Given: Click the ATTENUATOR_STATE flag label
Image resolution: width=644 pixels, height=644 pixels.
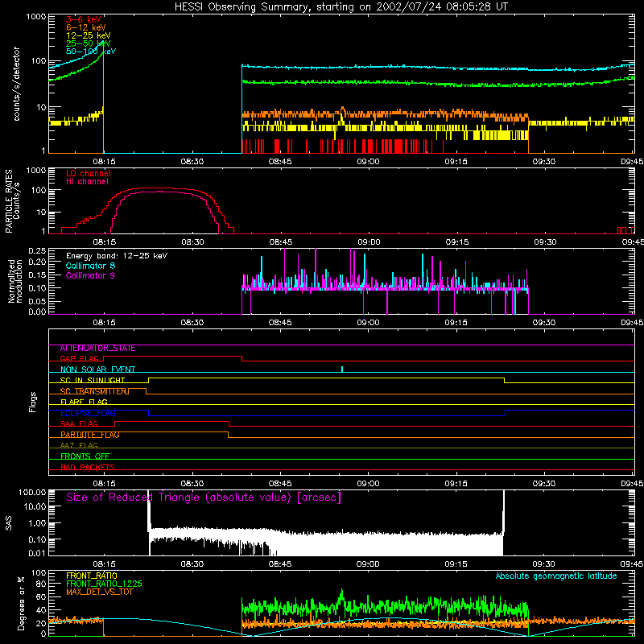Looking at the screenshot, I should 97,349.
